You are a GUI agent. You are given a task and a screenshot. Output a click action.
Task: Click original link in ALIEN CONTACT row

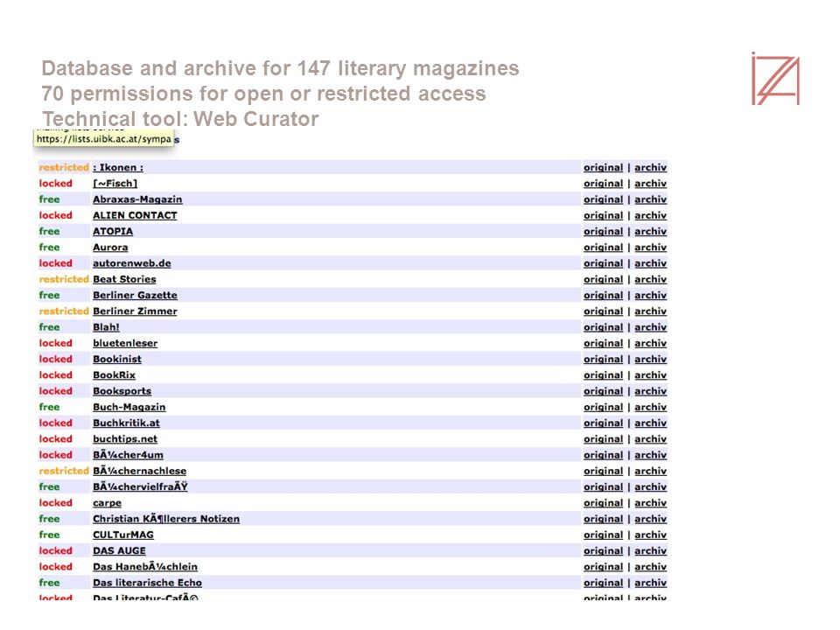click(x=603, y=215)
